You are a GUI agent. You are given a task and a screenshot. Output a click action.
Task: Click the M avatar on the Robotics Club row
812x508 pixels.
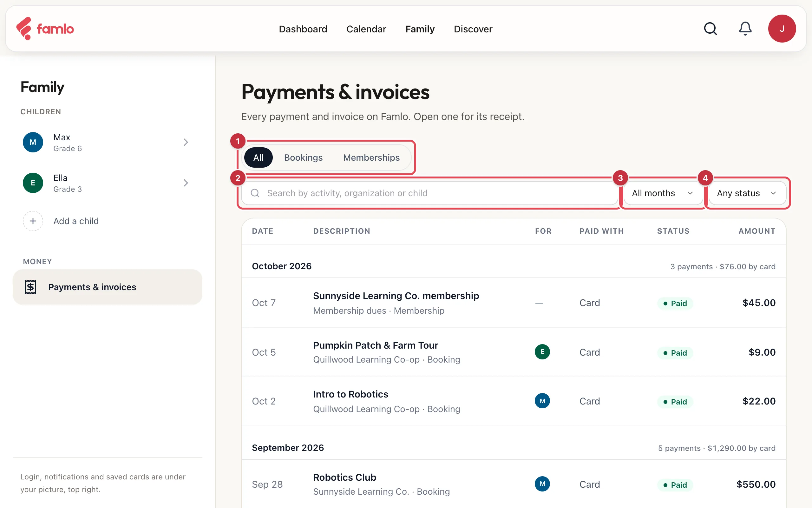(542, 484)
